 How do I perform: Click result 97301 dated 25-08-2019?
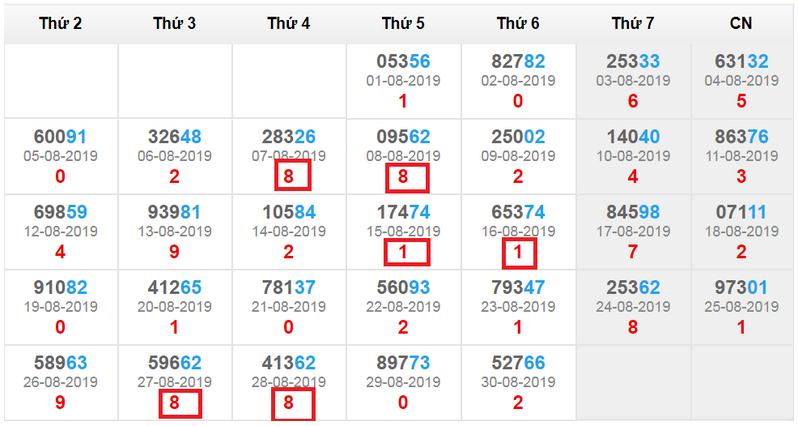click(742, 287)
